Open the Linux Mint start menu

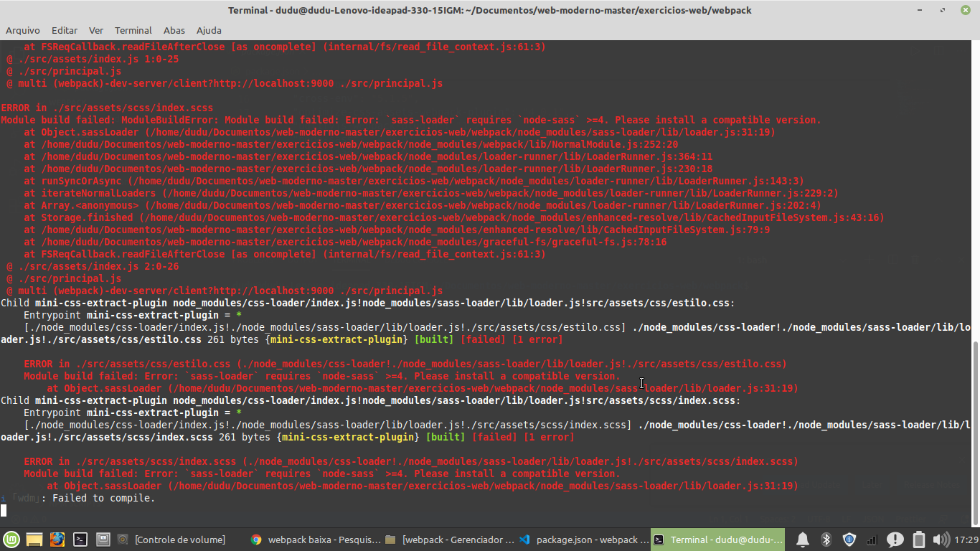11,540
